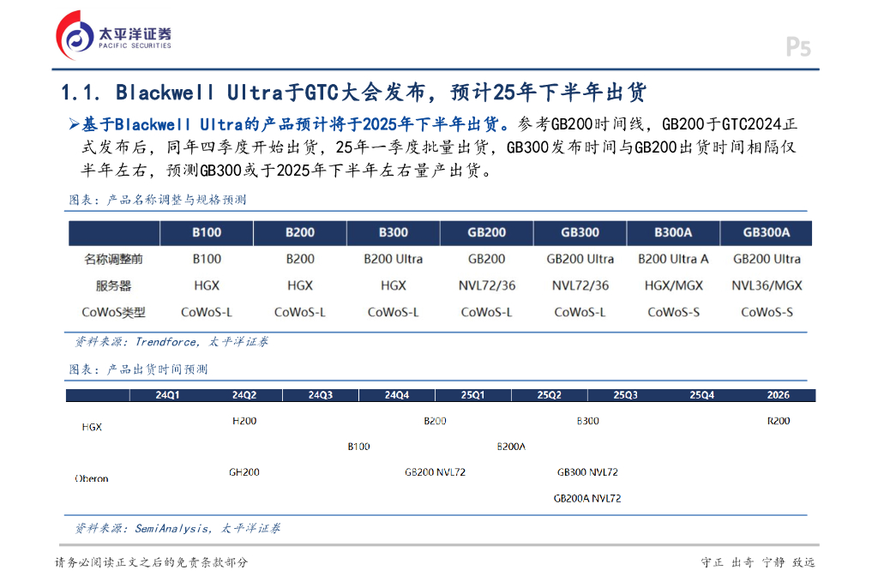Screen dimensions: 878x588
Task: Select the B200 column header
Action: tap(300, 233)
